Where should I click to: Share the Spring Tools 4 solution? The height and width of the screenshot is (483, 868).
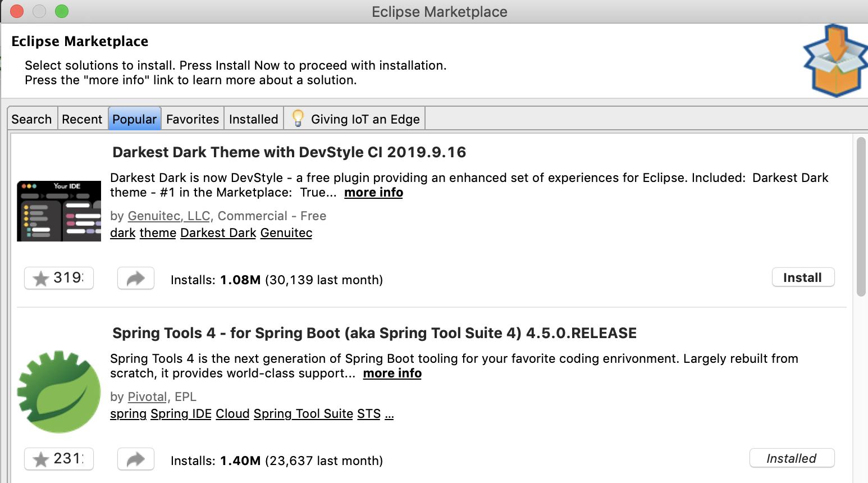[x=136, y=459]
